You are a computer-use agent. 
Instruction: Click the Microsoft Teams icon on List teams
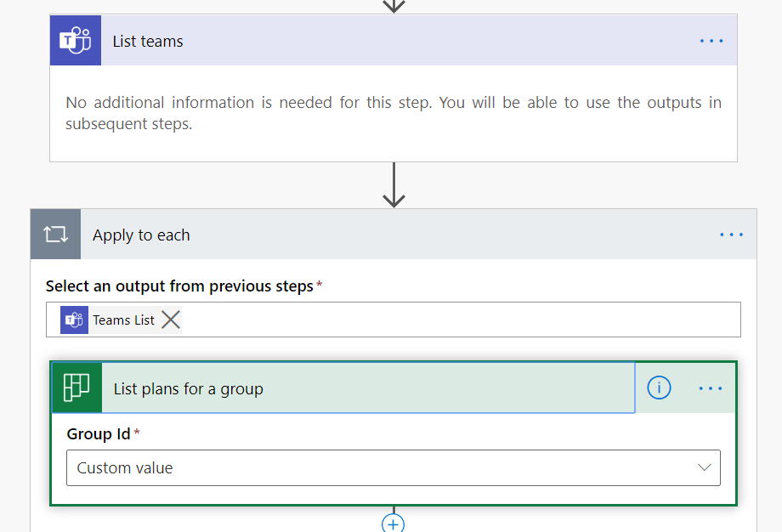[76, 41]
